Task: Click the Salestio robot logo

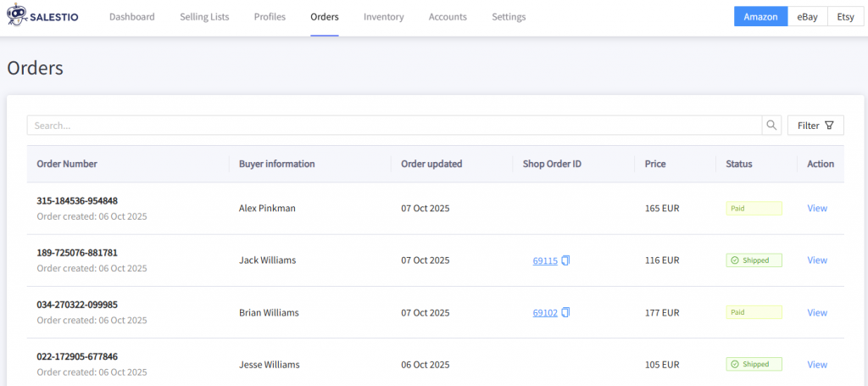Action: [17, 16]
